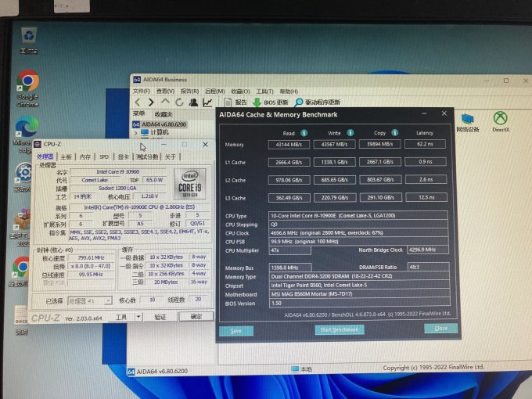Screen dimensions: 532x399
Task: Open the 远程(M) menu in AIDA64
Action: click(215, 92)
